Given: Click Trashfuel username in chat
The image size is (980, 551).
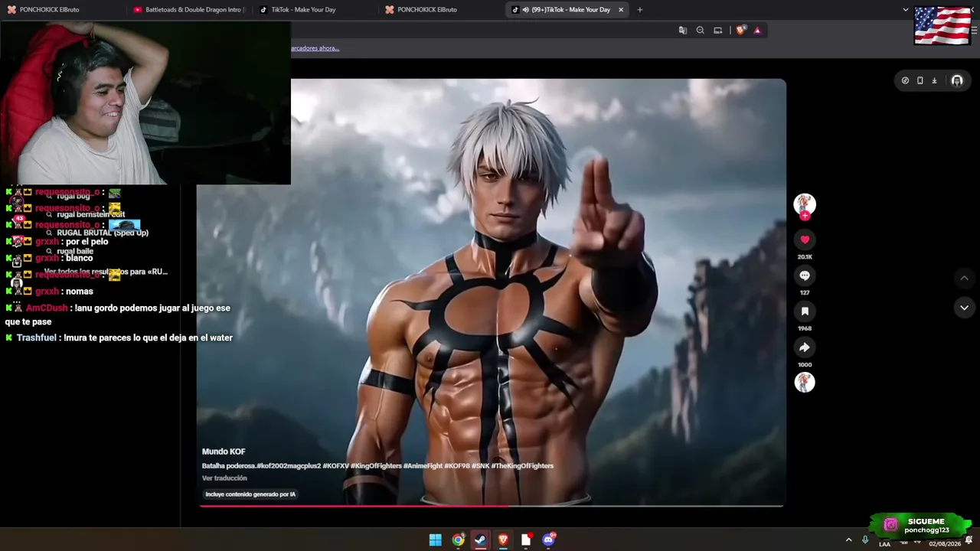Looking at the screenshot, I should click(36, 337).
